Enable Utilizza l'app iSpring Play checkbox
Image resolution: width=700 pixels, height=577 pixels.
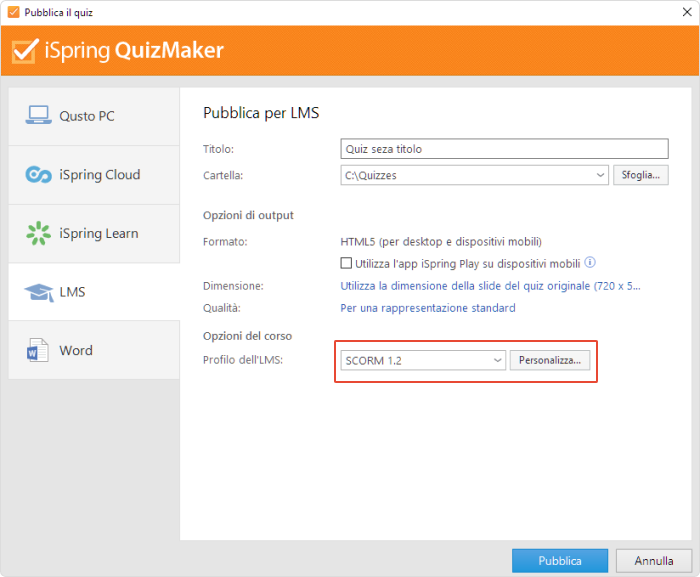pyautogui.click(x=346, y=263)
